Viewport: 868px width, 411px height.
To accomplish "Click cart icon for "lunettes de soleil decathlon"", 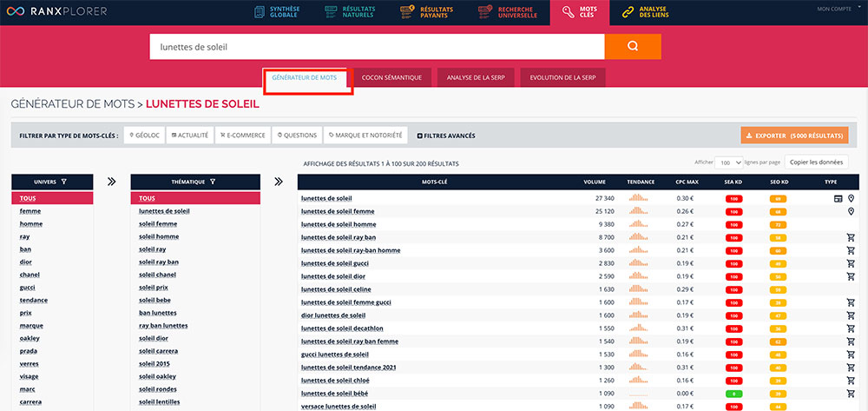I will (x=851, y=328).
